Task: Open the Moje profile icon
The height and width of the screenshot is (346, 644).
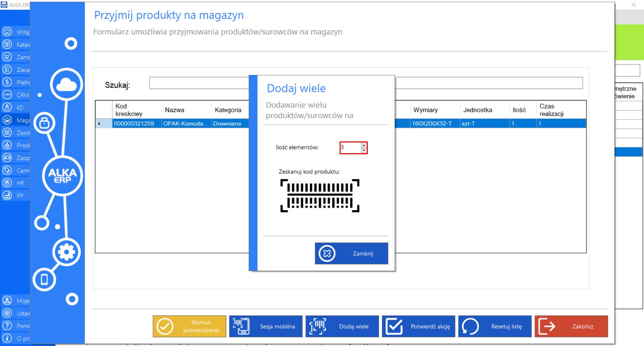Action: 7,301
